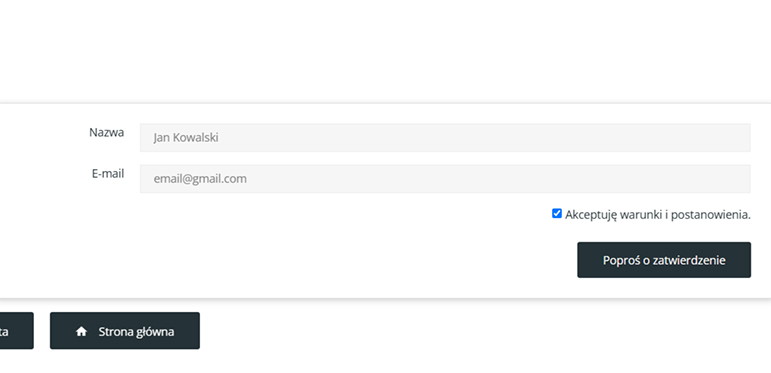Click the Jan Kowalski placeholder text
This screenshot has width=771, height=373.
coord(186,138)
